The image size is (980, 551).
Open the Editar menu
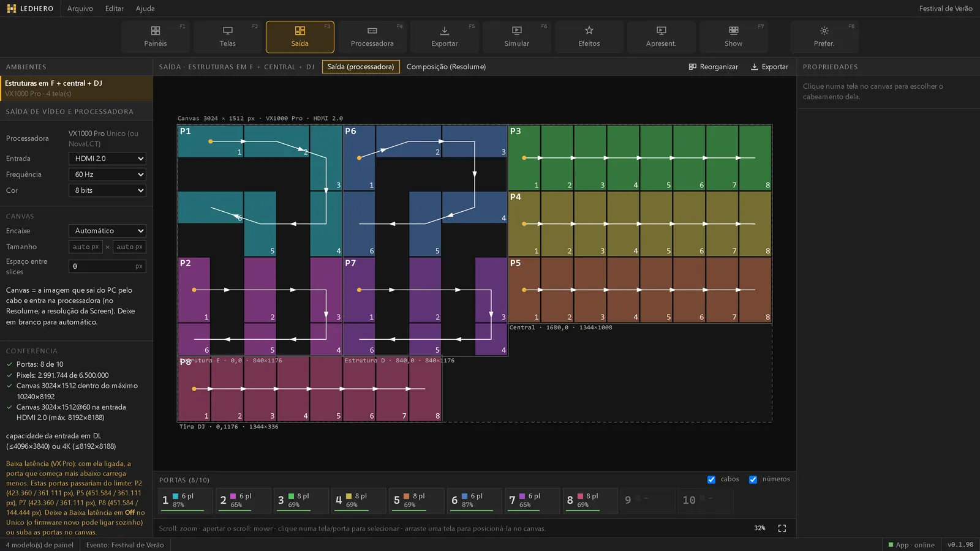[115, 9]
